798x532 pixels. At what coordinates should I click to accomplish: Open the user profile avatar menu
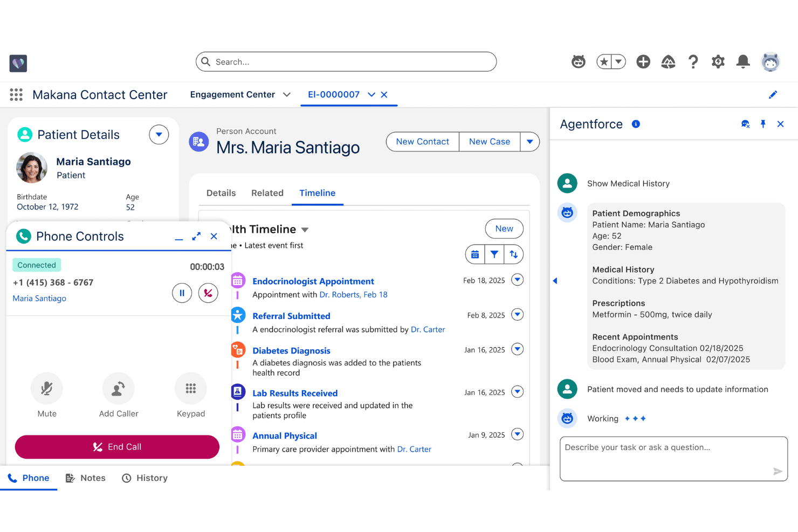tap(771, 62)
